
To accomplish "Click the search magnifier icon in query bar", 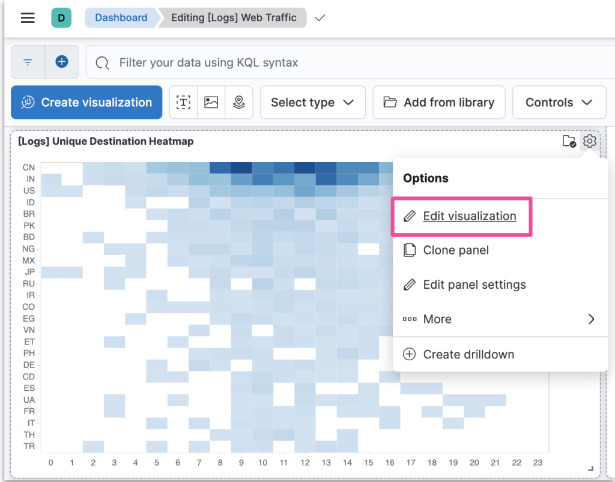I will 102,63.
